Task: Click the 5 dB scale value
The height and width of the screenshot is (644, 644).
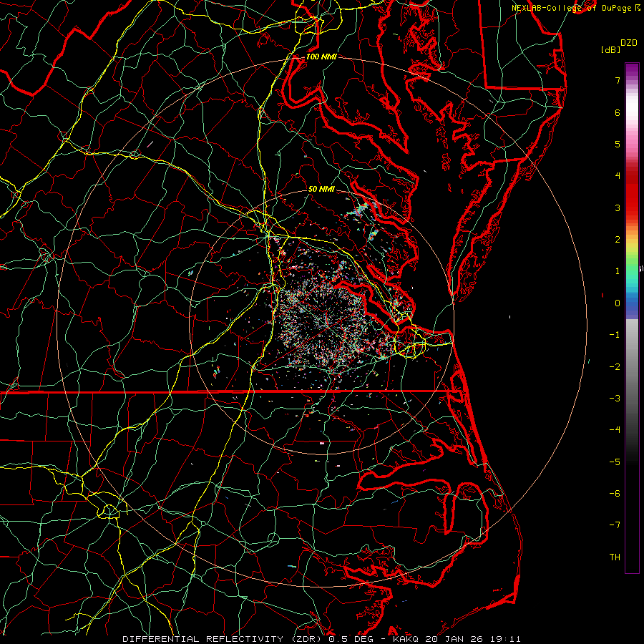Action: coord(618,144)
